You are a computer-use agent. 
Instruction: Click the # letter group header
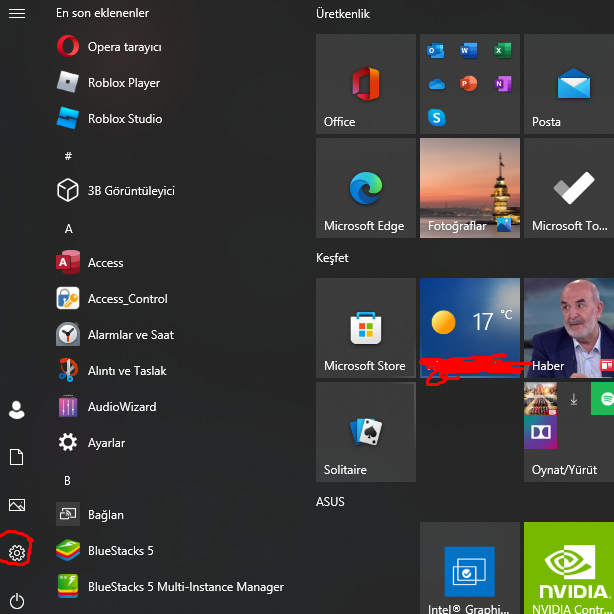coord(68,156)
